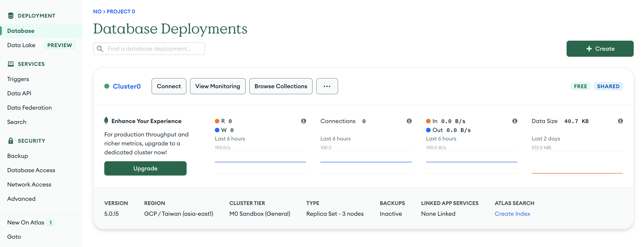Click the Security lock icon
The width and height of the screenshot is (644, 247).
[11, 141]
